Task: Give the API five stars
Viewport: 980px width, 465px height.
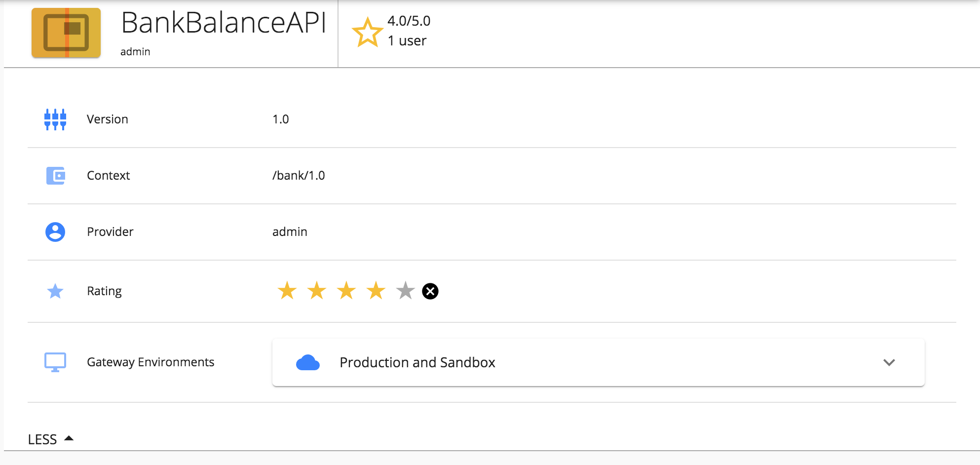Action: click(406, 291)
